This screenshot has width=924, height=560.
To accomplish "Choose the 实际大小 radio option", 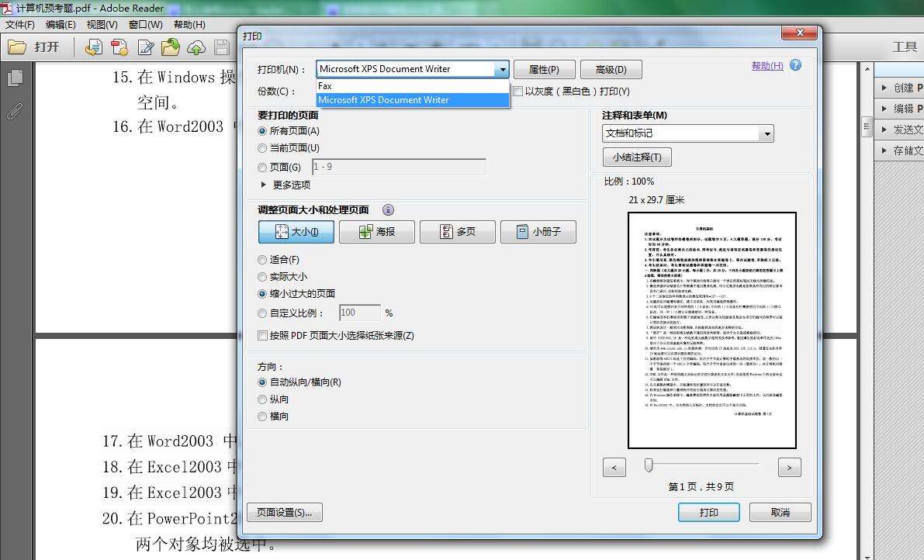I will [x=262, y=277].
